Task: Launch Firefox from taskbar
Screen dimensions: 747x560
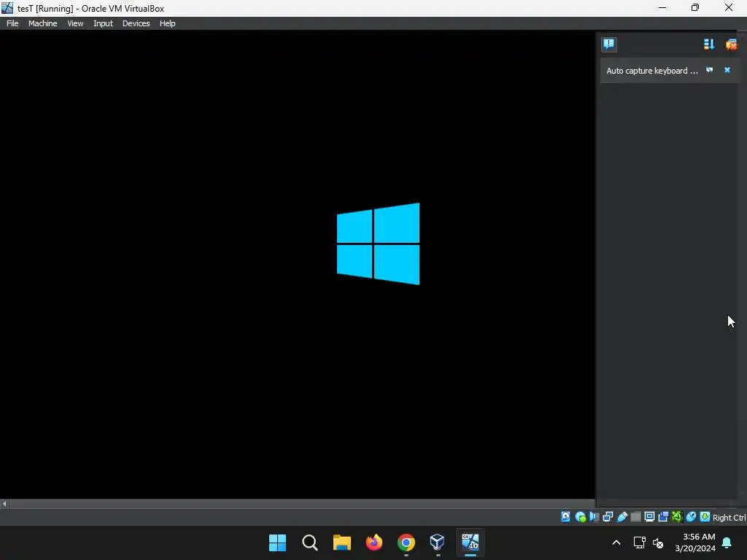Action: 374,542
